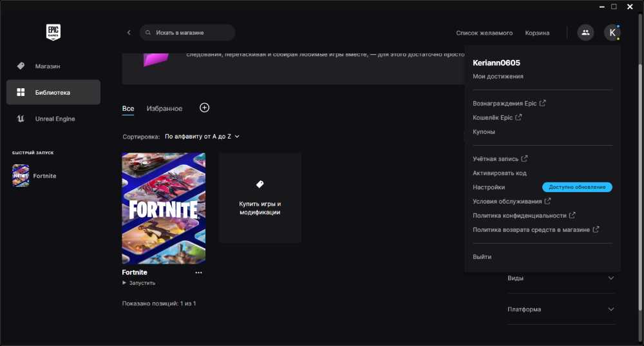This screenshot has height=346, width=644.
Task: Click Выйти to sign out
Action: click(x=482, y=257)
